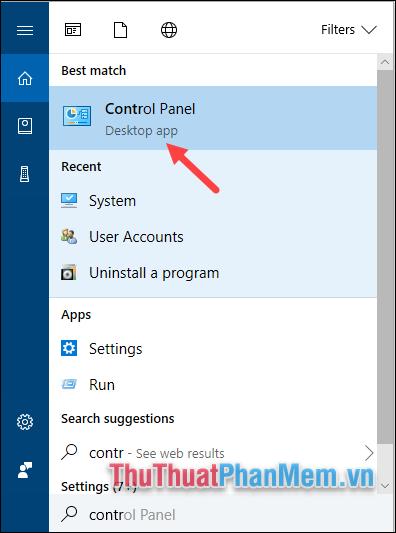Open the Devices tower icon in the sidebar
Screen dimensions: 396x533
pyautogui.click(x=25, y=174)
